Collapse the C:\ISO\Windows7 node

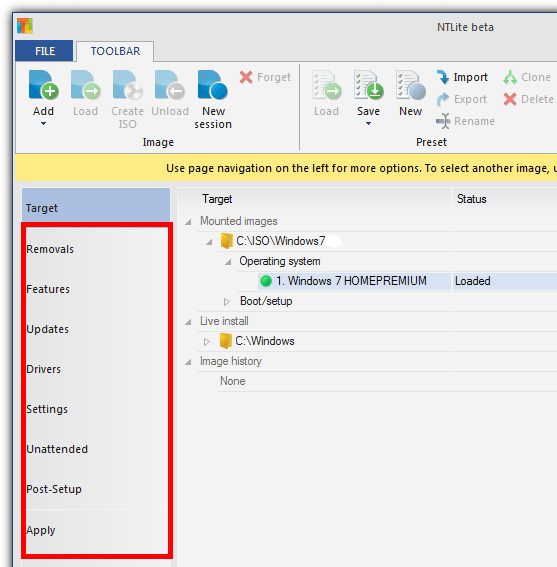point(209,242)
